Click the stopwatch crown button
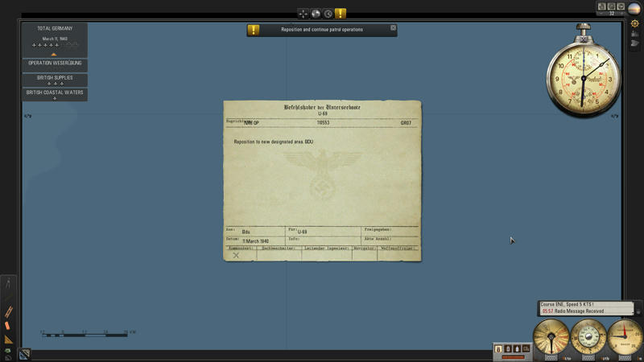 point(583,29)
